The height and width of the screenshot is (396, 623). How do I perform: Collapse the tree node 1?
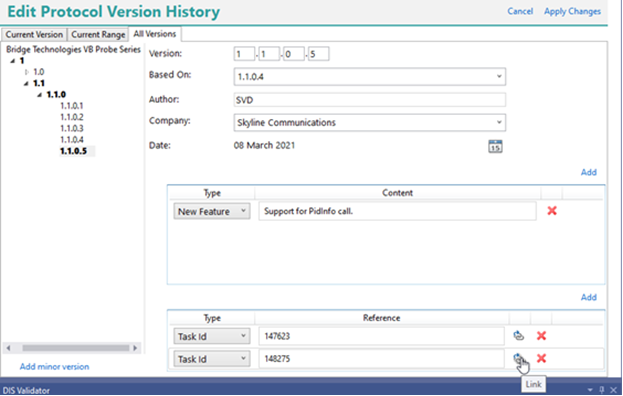click(13, 61)
